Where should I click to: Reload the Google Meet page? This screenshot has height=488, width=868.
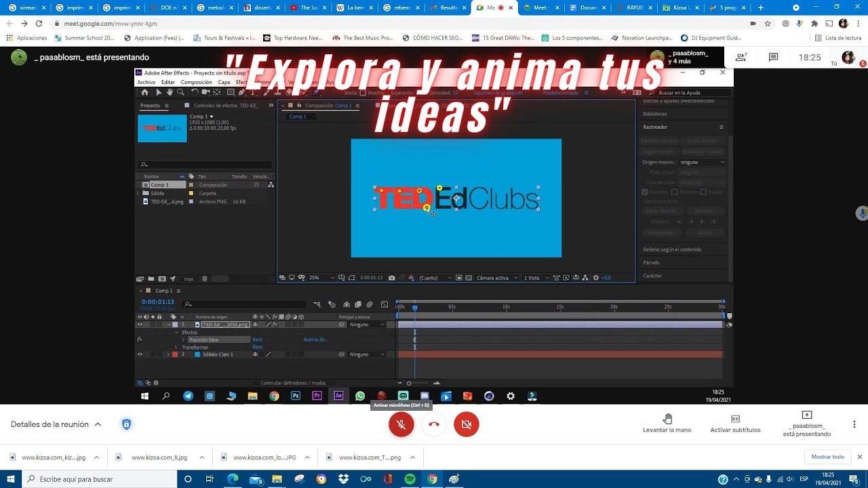coord(39,23)
